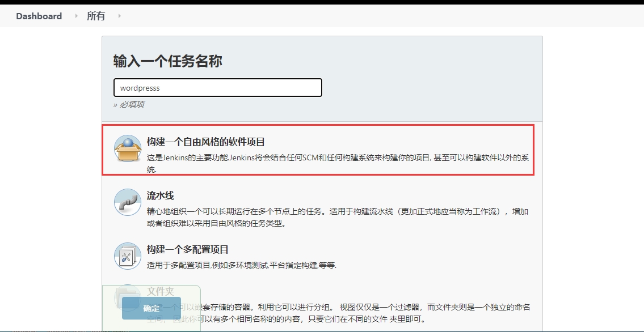Screen dimensions: 644x332
Task: Expand the arrow after Dashboard breadcrumb
Action: coord(77,16)
